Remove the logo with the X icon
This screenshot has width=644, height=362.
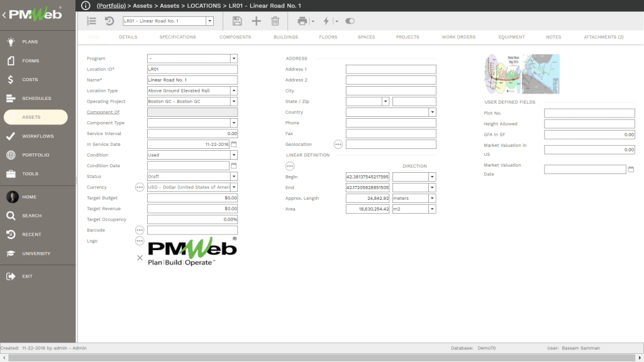click(x=140, y=258)
